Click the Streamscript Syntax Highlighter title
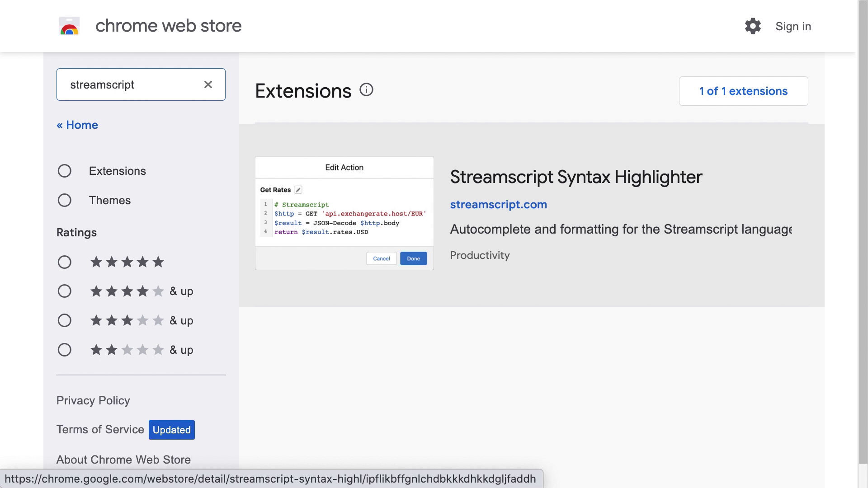The height and width of the screenshot is (488, 868). tap(576, 177)
